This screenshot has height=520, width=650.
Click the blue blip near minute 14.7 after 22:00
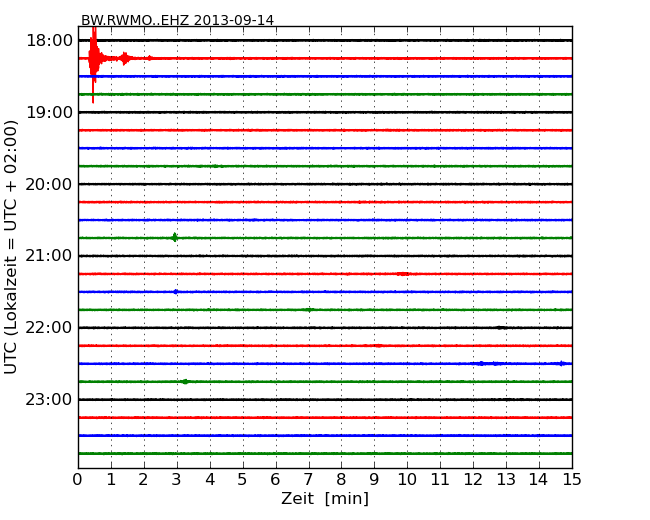pos(562,364)
